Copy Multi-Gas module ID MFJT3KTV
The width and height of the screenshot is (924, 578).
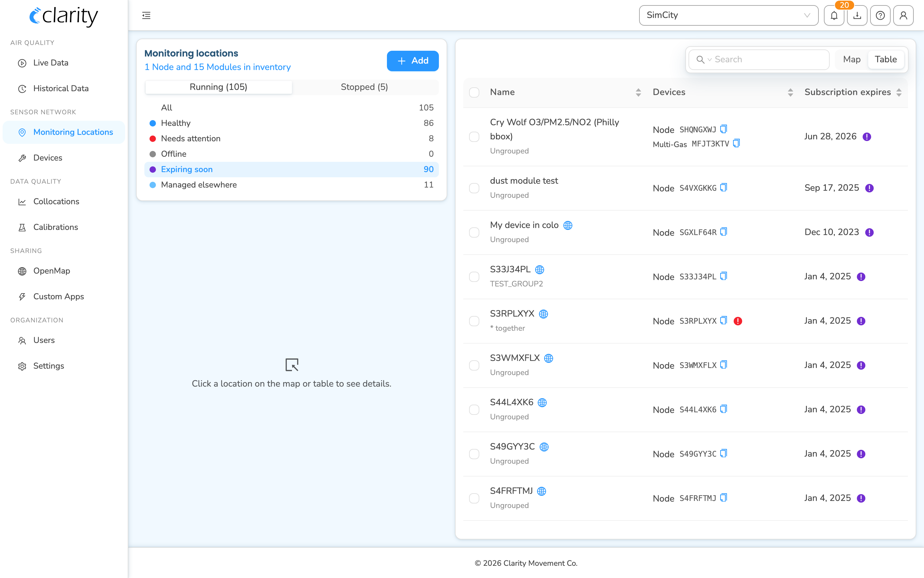[x=737, y=143]
